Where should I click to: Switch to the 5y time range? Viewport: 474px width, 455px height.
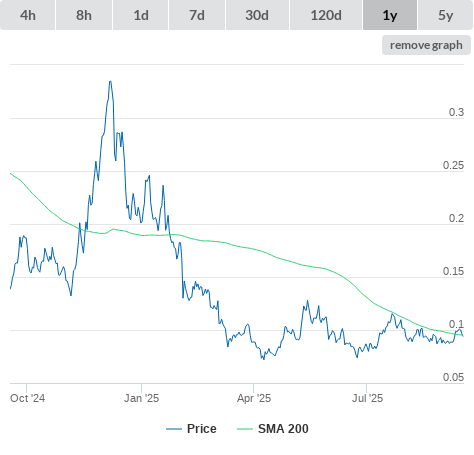(x=445, y=15)
